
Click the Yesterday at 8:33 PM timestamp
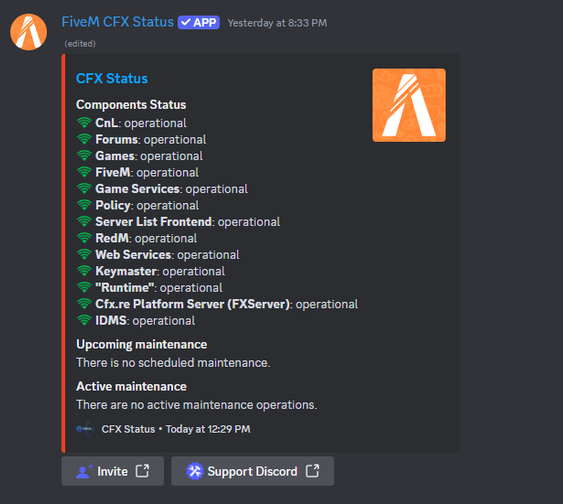coord(277,23)
